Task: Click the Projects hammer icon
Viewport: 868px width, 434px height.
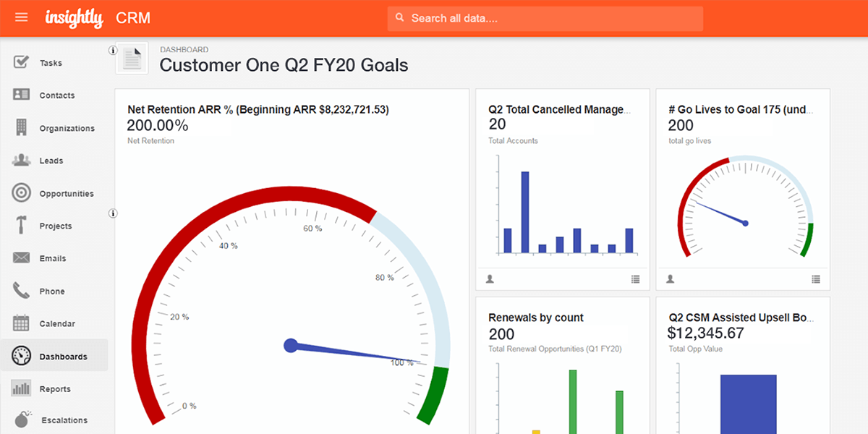Action: (x=21, y=226)
